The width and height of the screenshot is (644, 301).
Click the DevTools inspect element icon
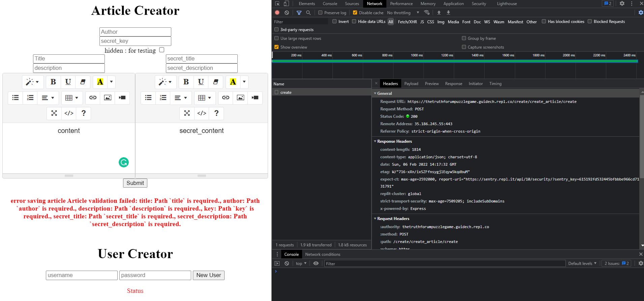click(x=277, y=4)
